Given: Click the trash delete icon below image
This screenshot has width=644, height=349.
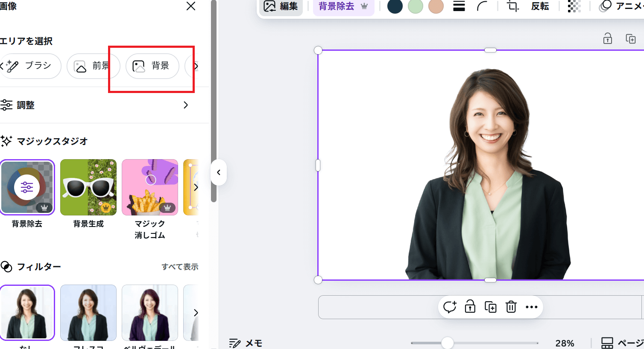Looking at the screenshot, I should click(x=511, y=307).
